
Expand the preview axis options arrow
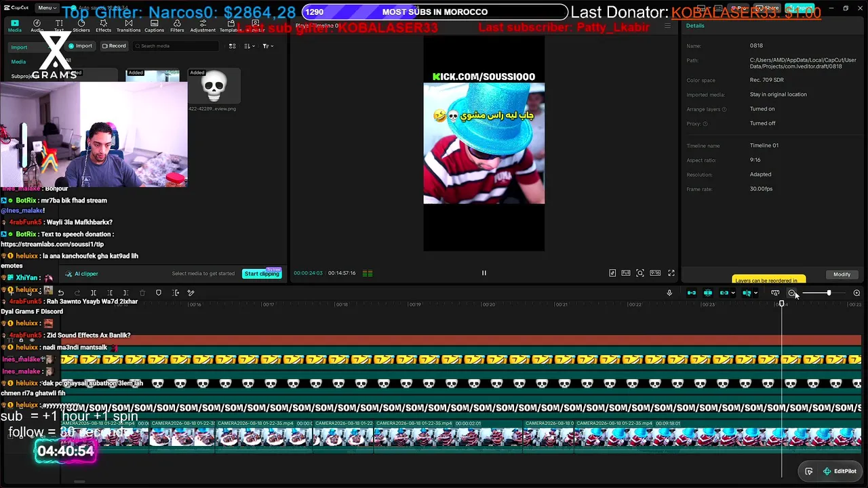755,293
